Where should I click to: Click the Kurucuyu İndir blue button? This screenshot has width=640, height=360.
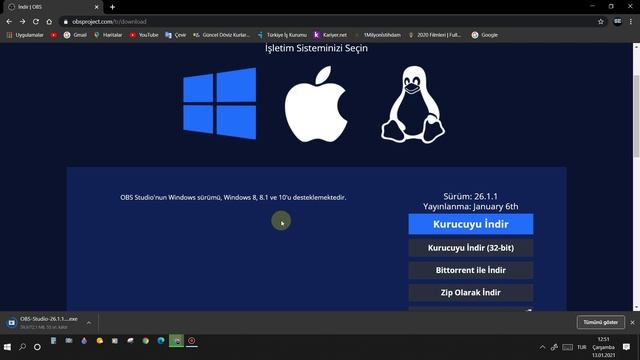click(471, 224)
